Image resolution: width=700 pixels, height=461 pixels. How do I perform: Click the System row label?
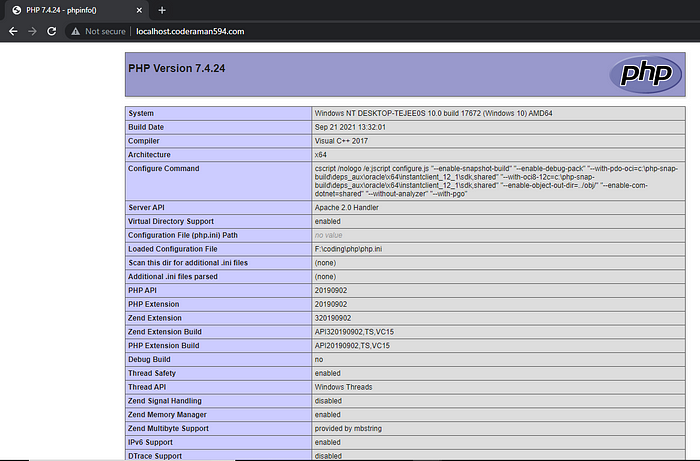(141, 113)
